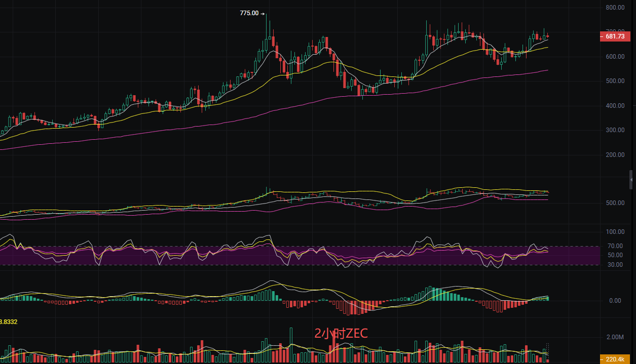Click the yellow 8.8332 value label
This screenshot has height=364, width=636.
(x=9, y=321)
